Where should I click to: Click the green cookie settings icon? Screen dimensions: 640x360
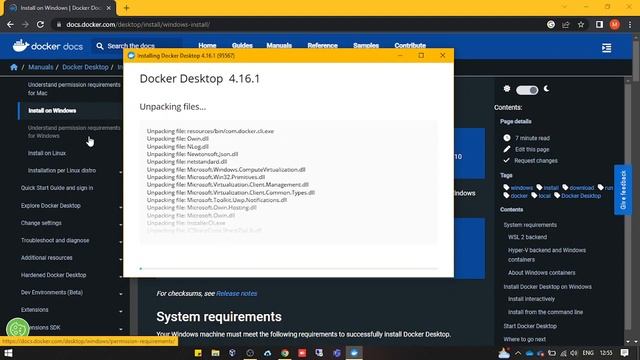point(18,329)
